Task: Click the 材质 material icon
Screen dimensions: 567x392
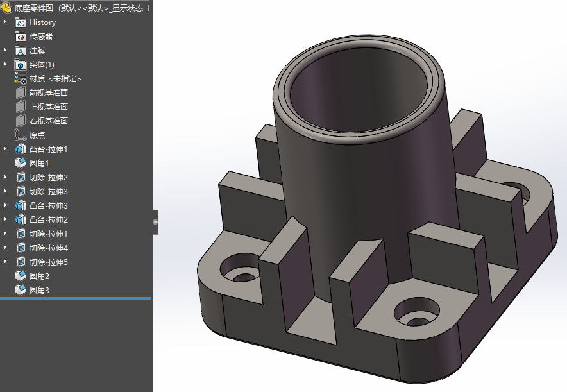Action: point(21,78)
